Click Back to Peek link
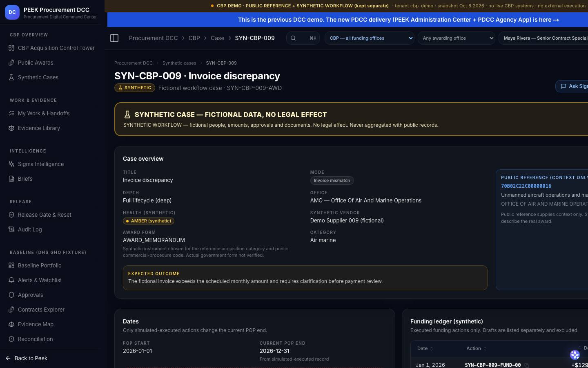The image size is (588, 368). [27, 358]
